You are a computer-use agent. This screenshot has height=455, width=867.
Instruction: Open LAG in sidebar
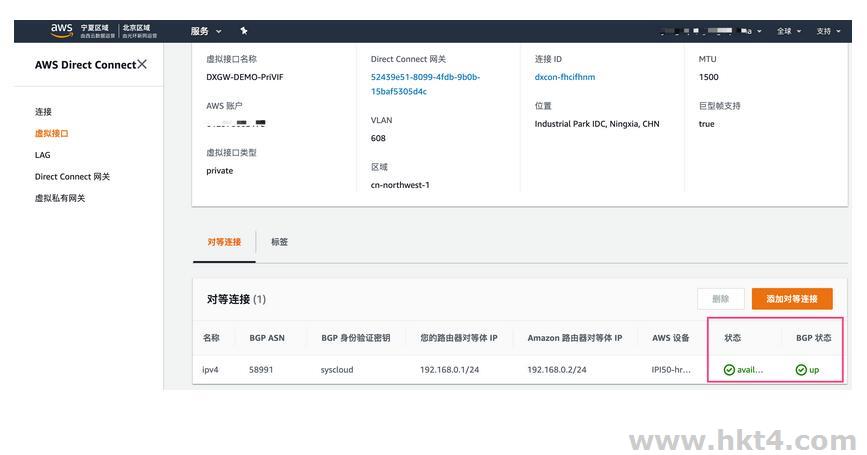pyautogui.click(x=43, y=155)
